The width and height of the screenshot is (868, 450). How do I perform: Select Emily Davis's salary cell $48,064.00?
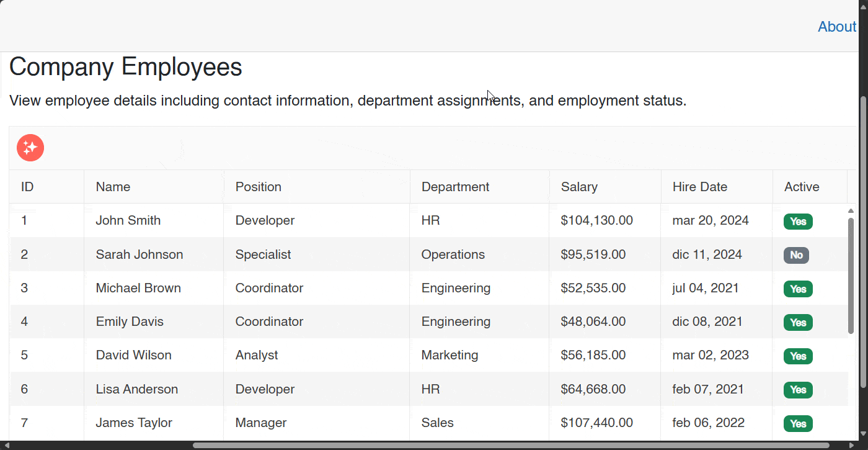click(x=593, y=322)
